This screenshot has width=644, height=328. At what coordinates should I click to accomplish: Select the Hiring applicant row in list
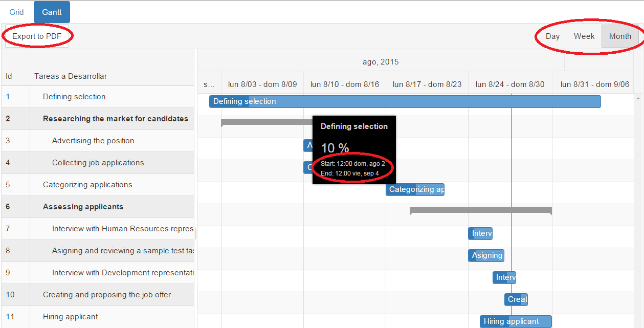pyautogui.click(x=98, y=317)
